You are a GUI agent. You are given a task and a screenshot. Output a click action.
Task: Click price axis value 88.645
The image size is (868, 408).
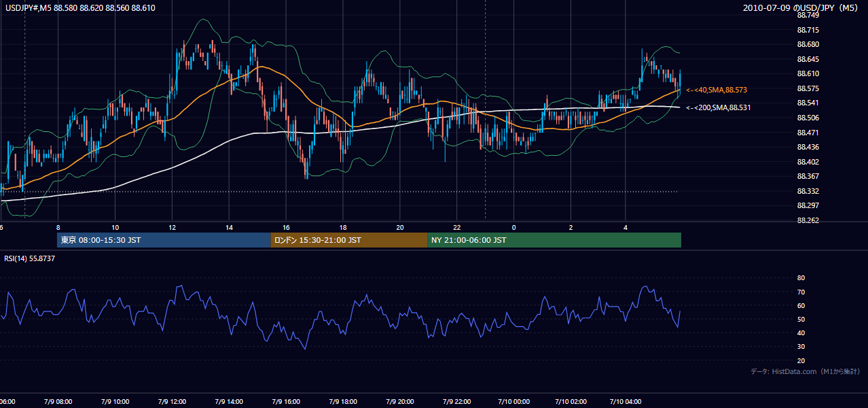coord(808,59)
